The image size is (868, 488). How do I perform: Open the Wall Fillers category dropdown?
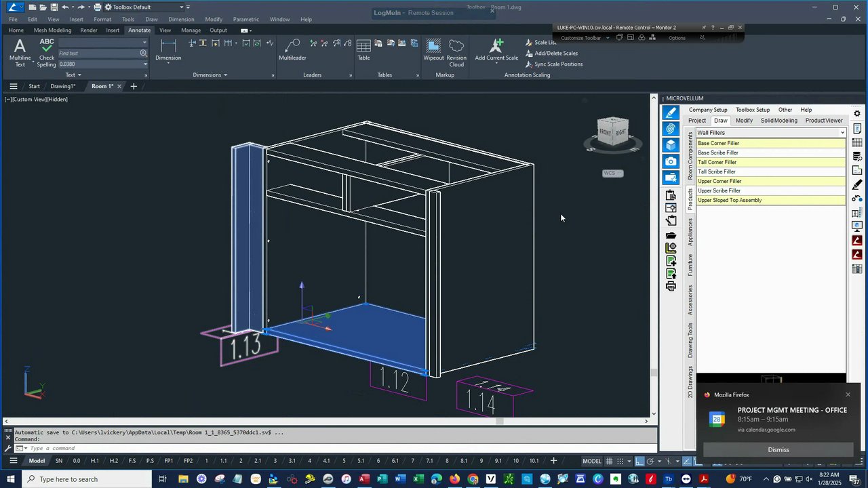click(842, 133)
